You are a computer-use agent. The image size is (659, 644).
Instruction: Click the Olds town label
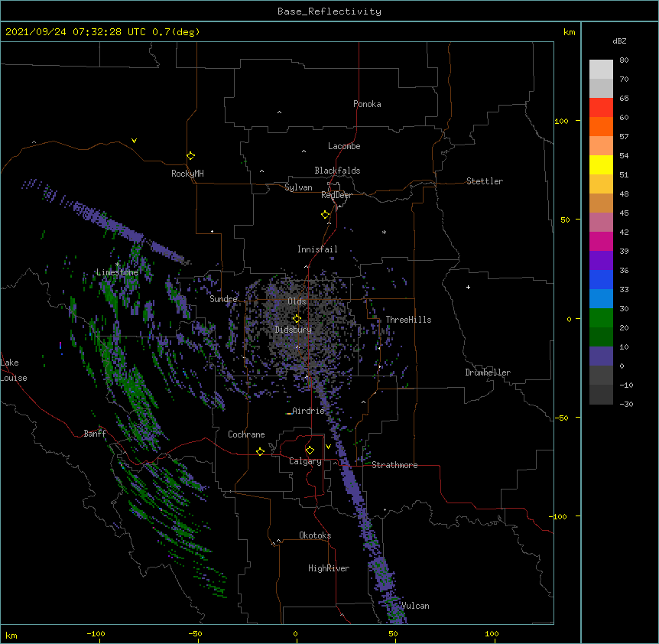click(297, 301)
